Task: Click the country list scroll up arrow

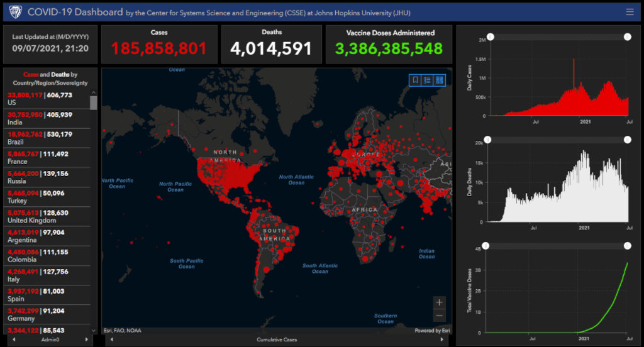Action: point(94,92)
